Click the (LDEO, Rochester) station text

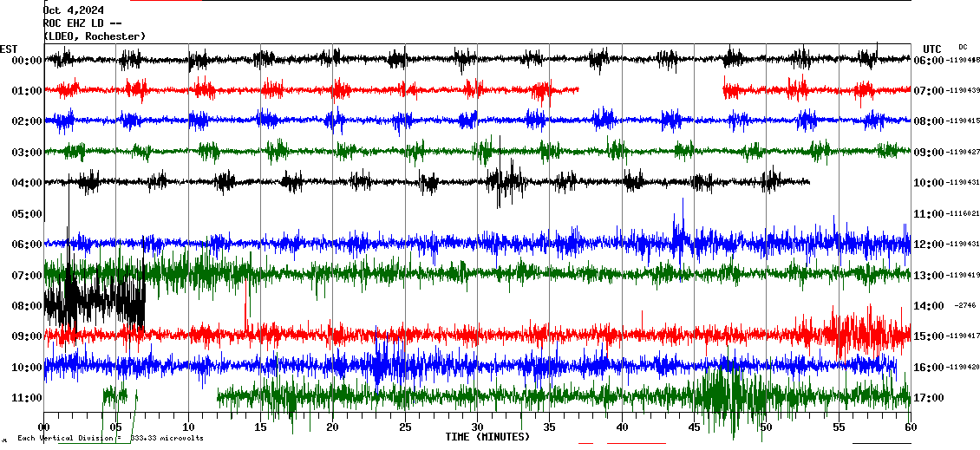pos(95,36)
